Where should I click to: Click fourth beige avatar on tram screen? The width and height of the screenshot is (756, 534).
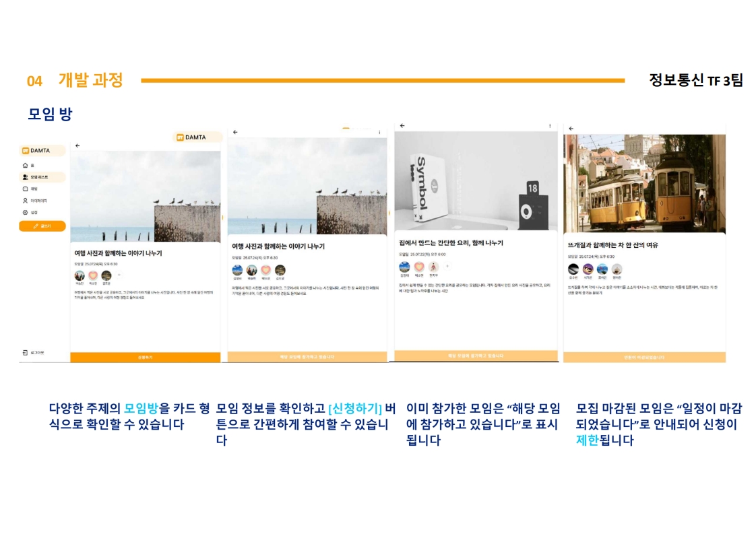coord(617,269)
